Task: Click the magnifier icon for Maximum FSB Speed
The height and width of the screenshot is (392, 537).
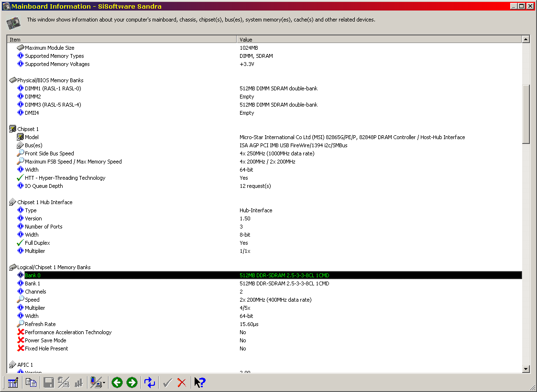Action: click(20, 161)
